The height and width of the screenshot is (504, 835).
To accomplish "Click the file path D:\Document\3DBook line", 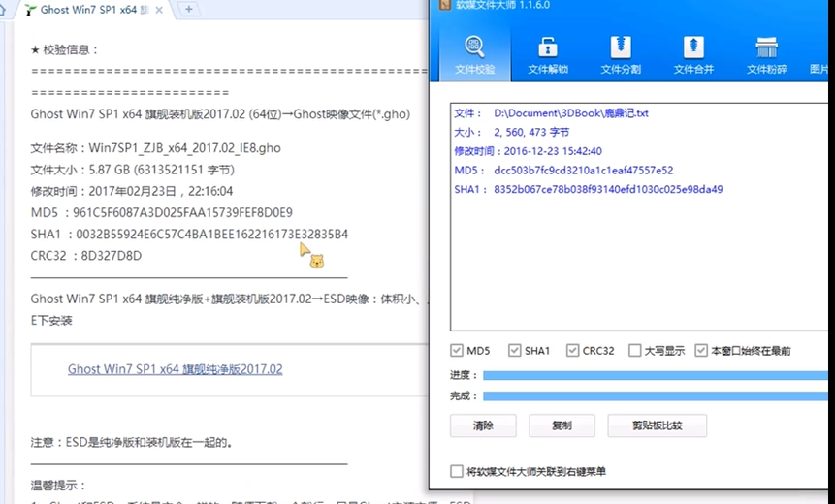I will tap(552, 113).
